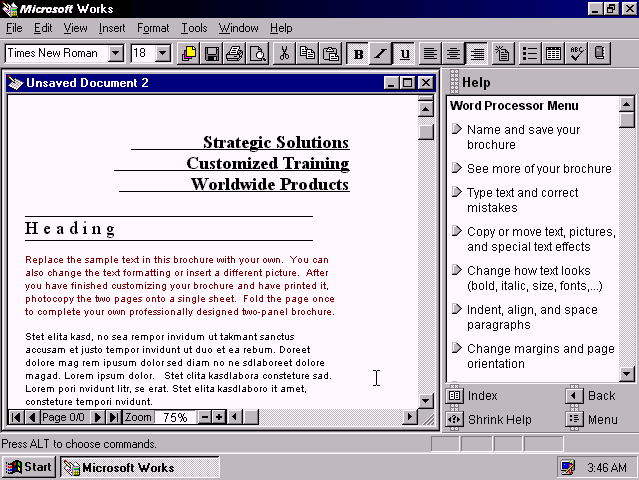Screen dimensions: 639x480
Task: Toggle Italic formatting button
Action: [381, 53]
